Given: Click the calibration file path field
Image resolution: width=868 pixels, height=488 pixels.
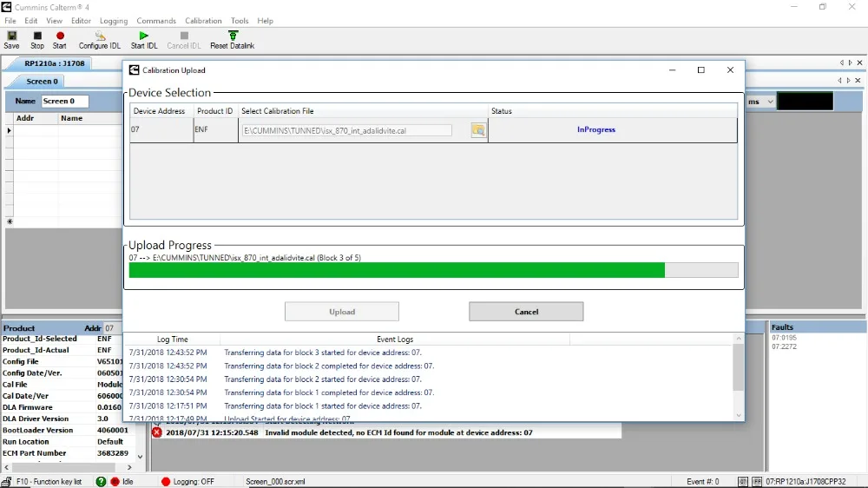Looking at the screenshot, I should (346, 131).
